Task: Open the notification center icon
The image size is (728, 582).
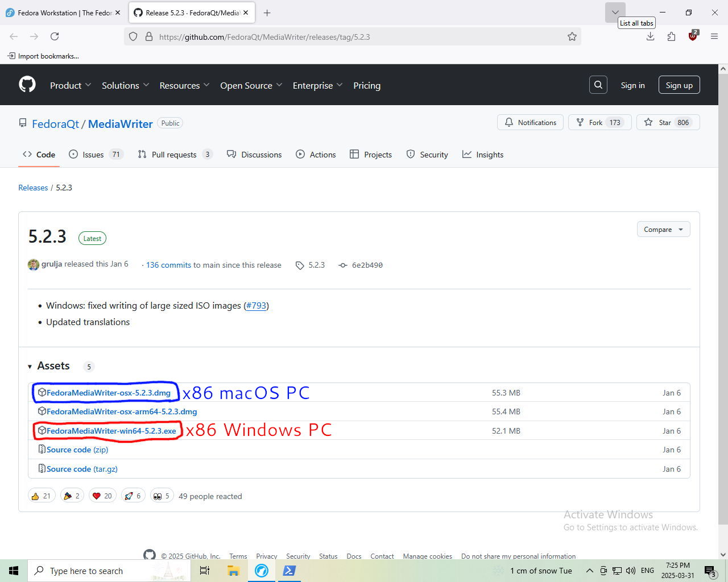Action: coord(710,571)
